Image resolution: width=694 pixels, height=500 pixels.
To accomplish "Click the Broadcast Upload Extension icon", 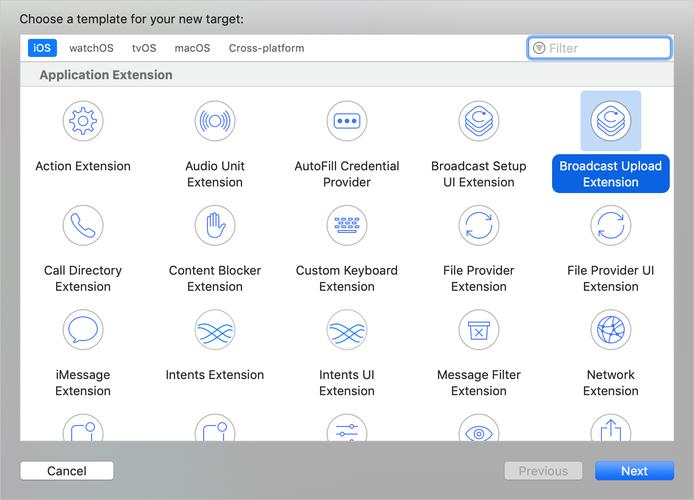I will [x=610, y=121].
